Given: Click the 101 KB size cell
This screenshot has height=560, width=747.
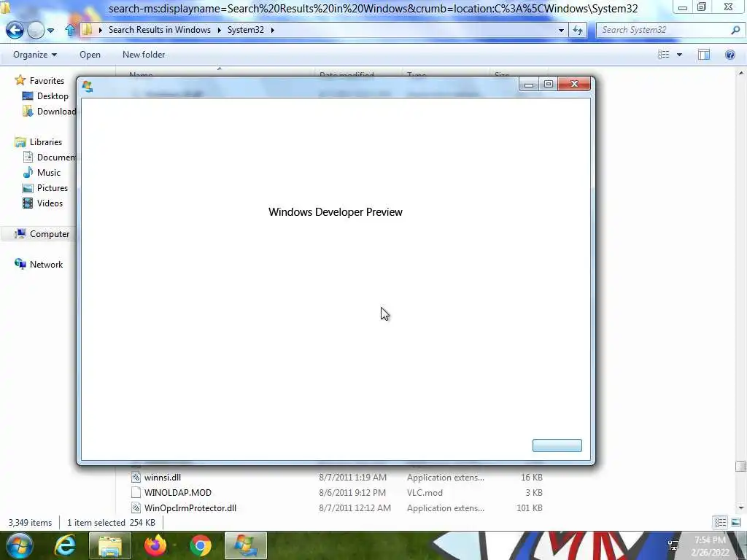Looking at the screenshot, I should coord(530,507).
